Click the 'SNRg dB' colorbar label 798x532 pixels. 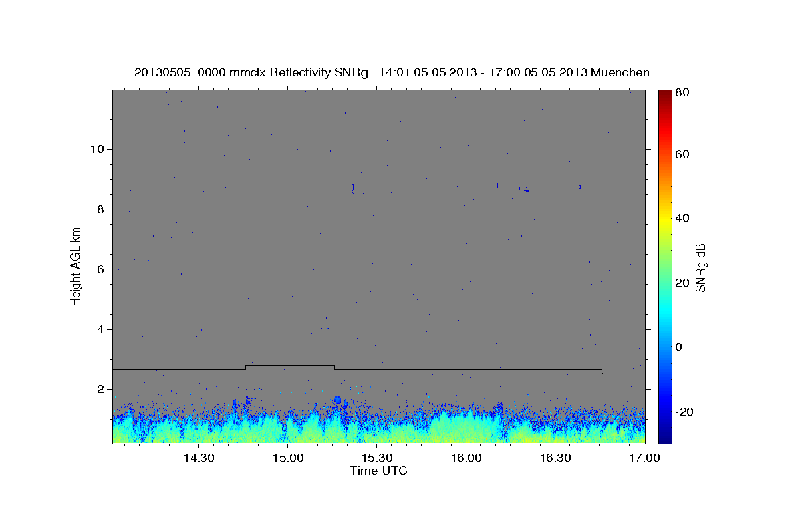click(x=700, y=267)
